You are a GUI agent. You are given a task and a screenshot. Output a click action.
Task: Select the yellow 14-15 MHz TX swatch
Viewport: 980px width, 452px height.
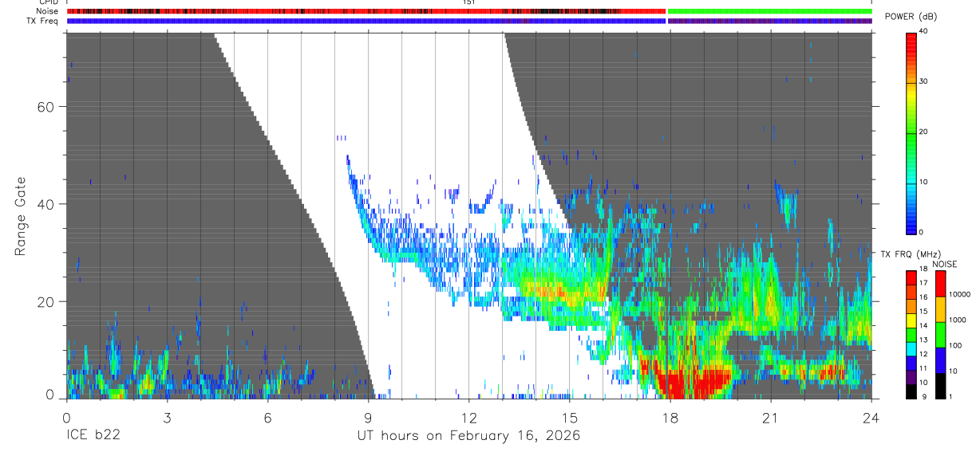(911, 320)
